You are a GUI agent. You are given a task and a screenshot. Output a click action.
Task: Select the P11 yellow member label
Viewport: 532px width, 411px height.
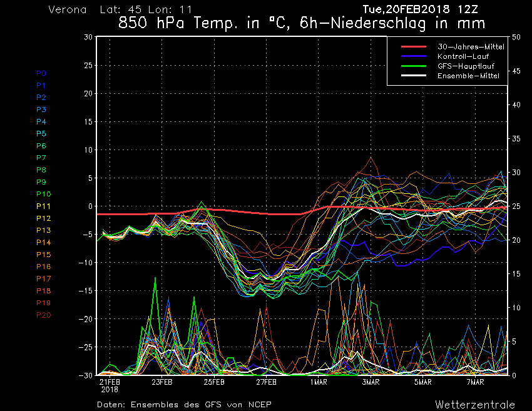tap(43, 206)
